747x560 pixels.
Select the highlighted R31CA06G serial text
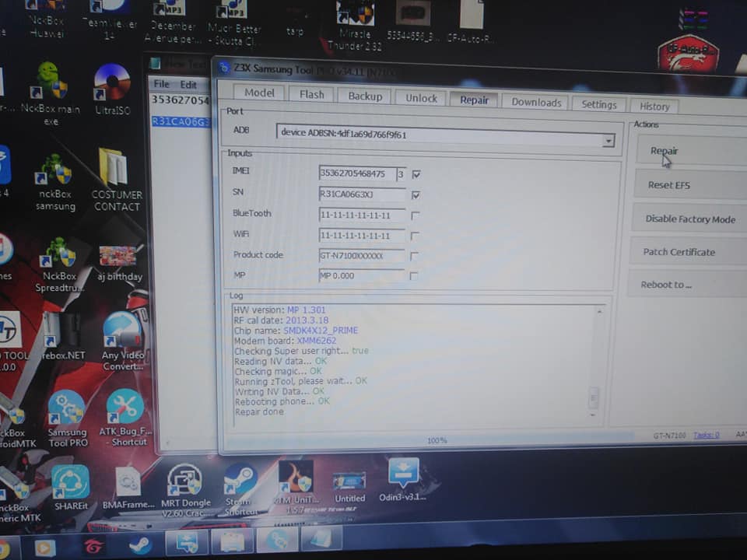coord(180,121)
